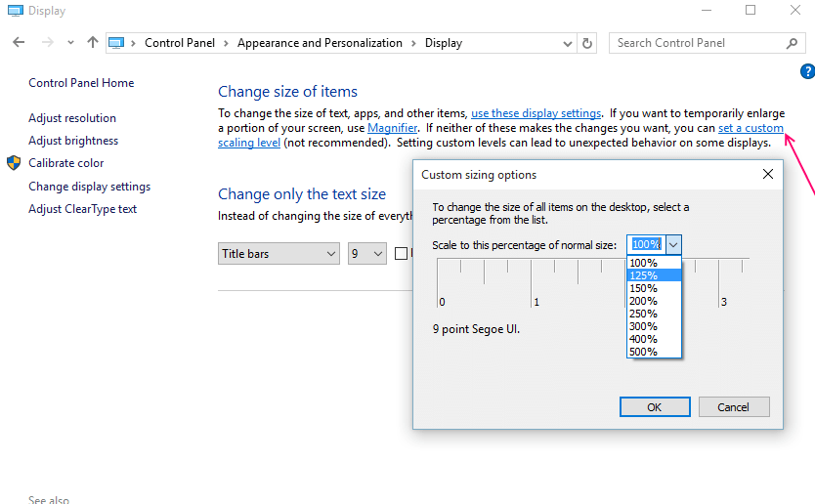
Task: Open Adjust ClearType text
Action: [83, 209]
